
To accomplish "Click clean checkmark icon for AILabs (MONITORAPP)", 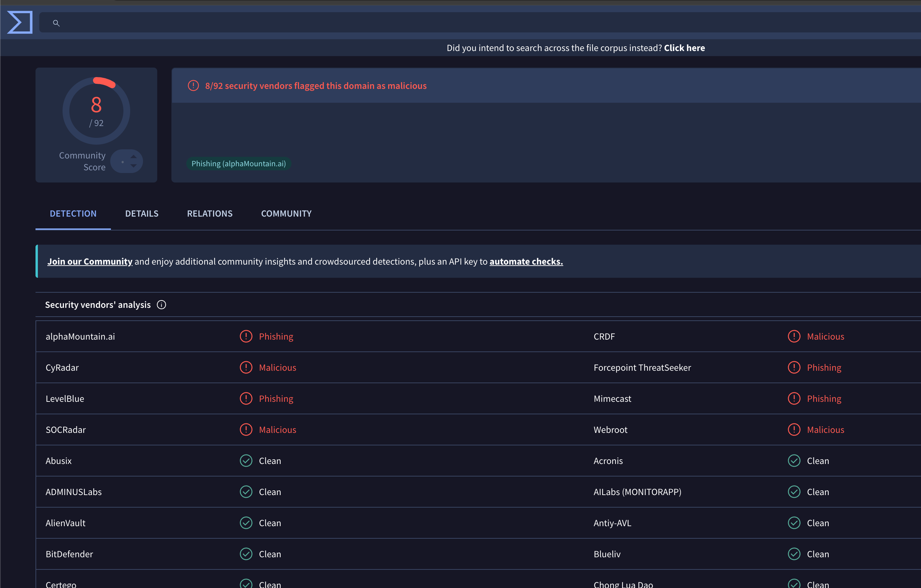I will tap(794, 492).
